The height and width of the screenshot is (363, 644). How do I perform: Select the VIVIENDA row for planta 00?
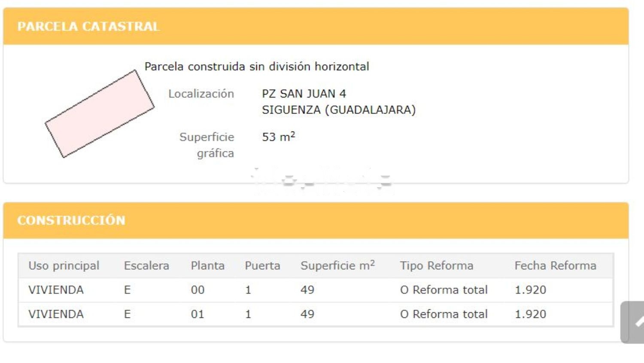pyautogui.click(x=316, y=290)
